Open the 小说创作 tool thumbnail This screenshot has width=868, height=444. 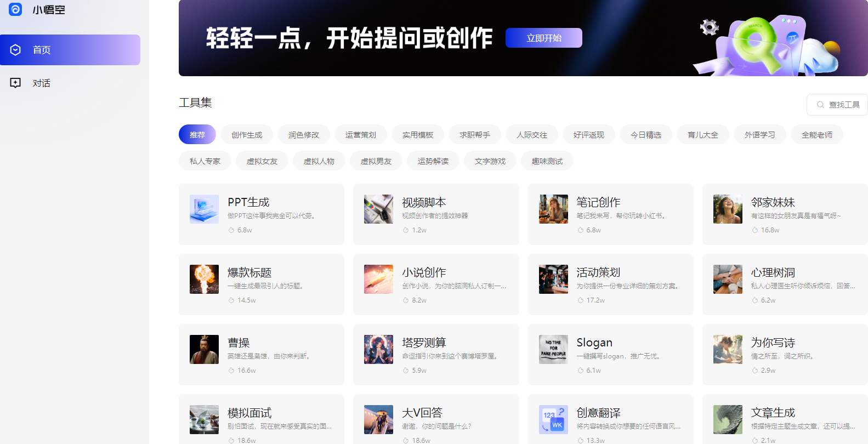(x=378, y=279)
